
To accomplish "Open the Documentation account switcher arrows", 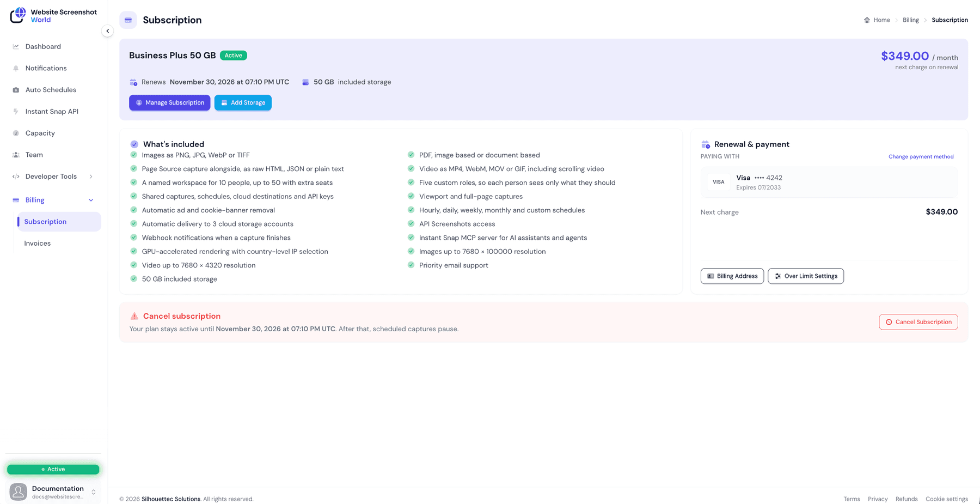I will point(94,492).
